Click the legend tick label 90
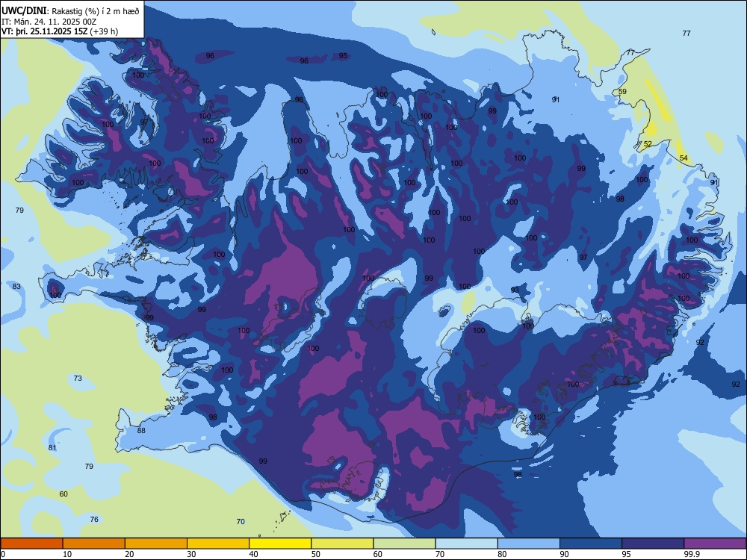This screenshot has width=747, height=560. tap(565, 554)
